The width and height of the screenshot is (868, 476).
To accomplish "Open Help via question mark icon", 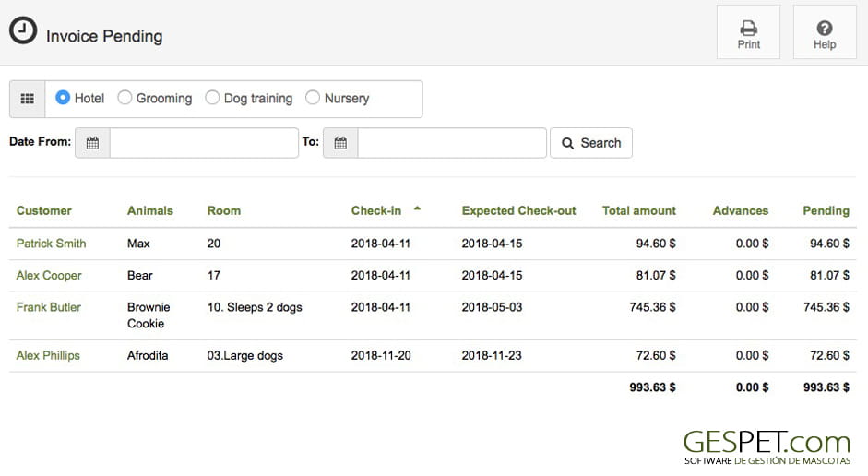I will click(825, 32).
